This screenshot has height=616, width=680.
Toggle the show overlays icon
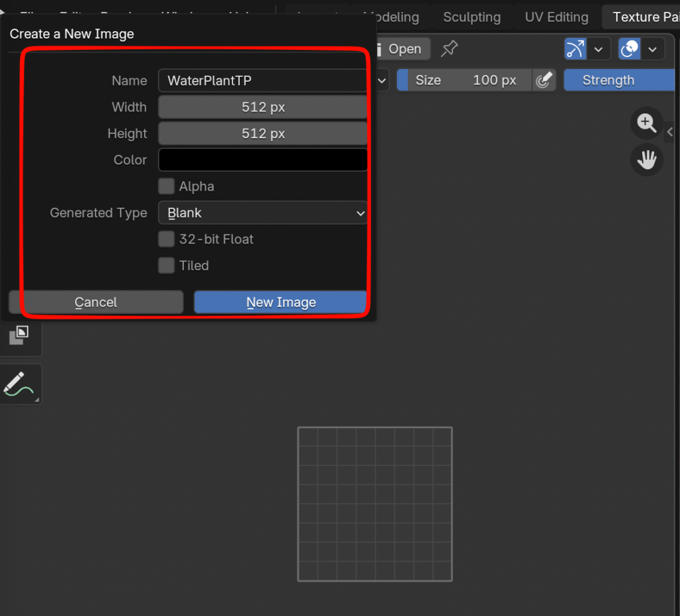point(629,49)
